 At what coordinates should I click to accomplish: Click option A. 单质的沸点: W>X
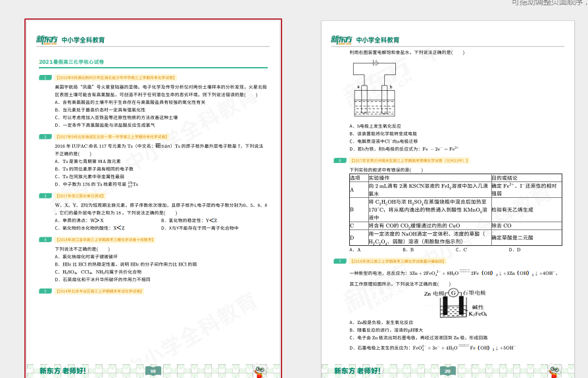[x=80, y=221]
